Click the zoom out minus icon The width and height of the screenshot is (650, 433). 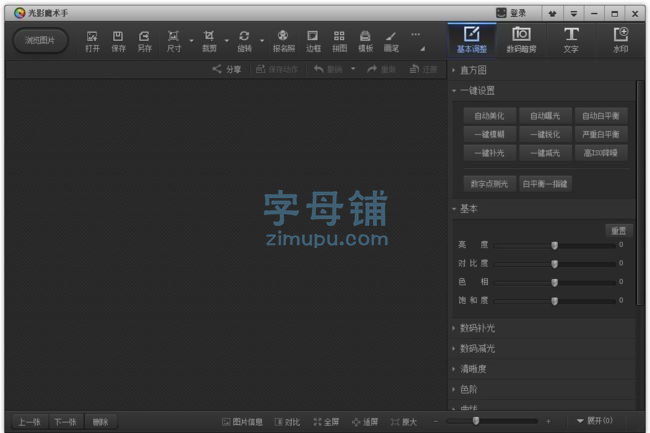(436, 421)
